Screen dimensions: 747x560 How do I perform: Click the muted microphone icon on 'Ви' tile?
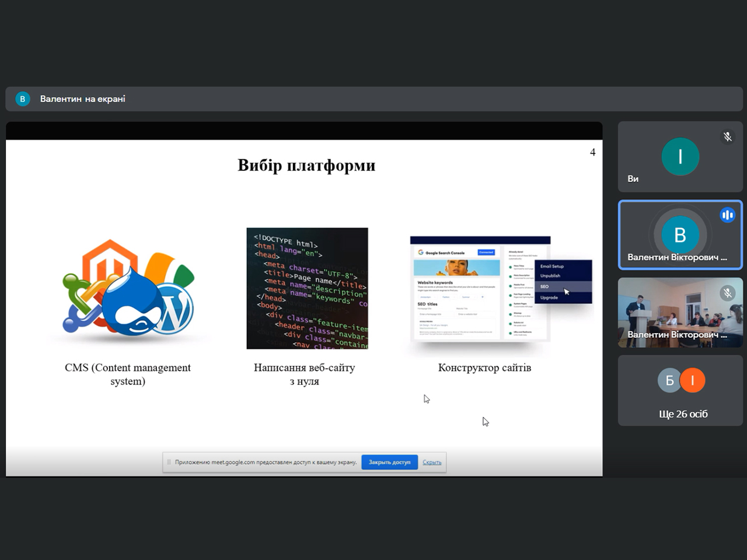click(x=728, y=136)
